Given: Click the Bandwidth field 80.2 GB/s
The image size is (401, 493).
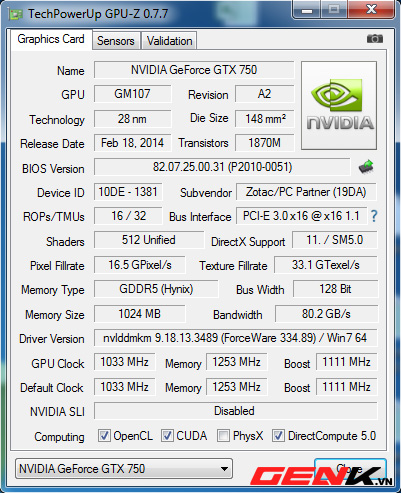Looking at the screenshot, I should (326, 314).
